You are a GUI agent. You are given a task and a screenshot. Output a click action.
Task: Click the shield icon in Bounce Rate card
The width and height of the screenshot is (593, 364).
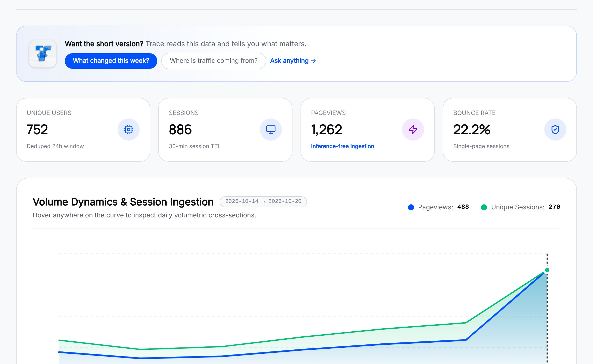555,130
